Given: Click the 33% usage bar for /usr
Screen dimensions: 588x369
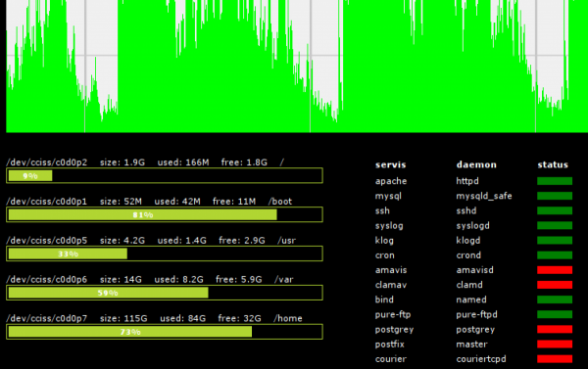Looking at the screenshot, I should (165, 254).
